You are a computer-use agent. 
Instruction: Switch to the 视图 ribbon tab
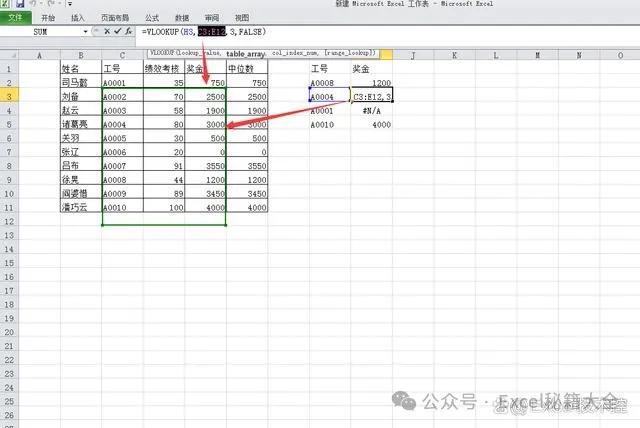coord(242,18)
